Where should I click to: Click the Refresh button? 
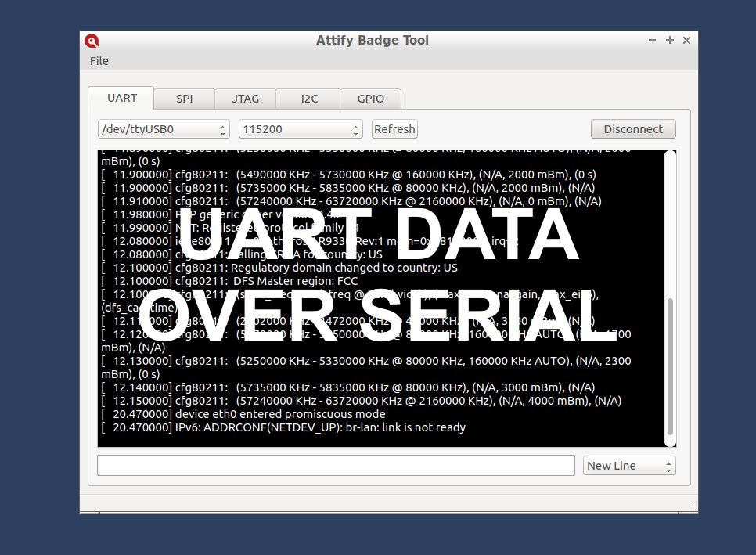pyautogui.click(x=394, y=129)
